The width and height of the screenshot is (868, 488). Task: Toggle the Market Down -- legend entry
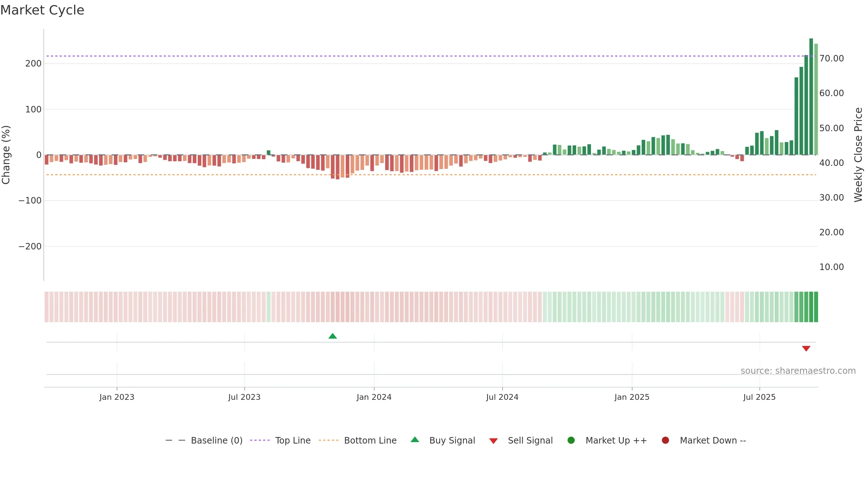[x=704, y=440]
